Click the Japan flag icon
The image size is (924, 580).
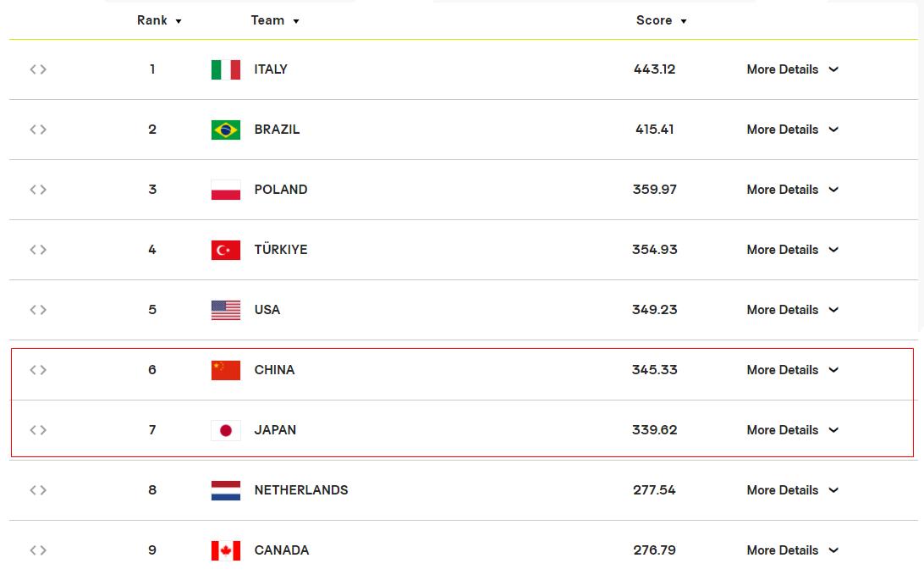pyautogui.click(x=226, y=430)
